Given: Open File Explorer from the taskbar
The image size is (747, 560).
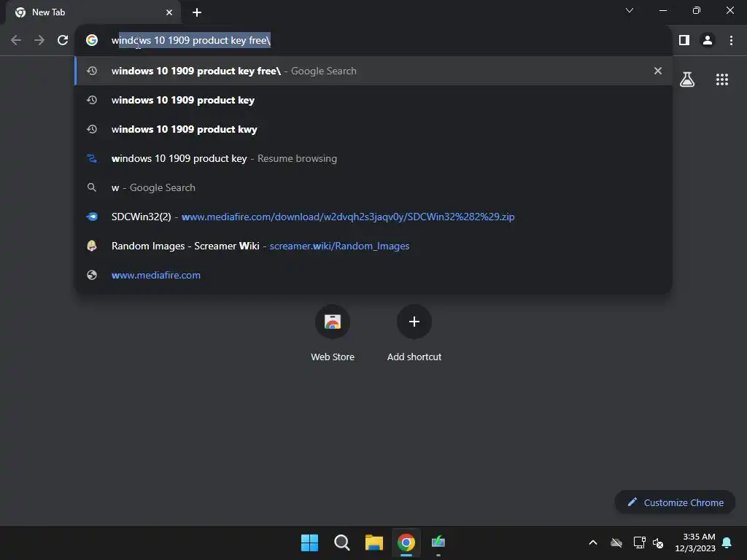Looking at the screenshot, I should [x=374, y=542].
